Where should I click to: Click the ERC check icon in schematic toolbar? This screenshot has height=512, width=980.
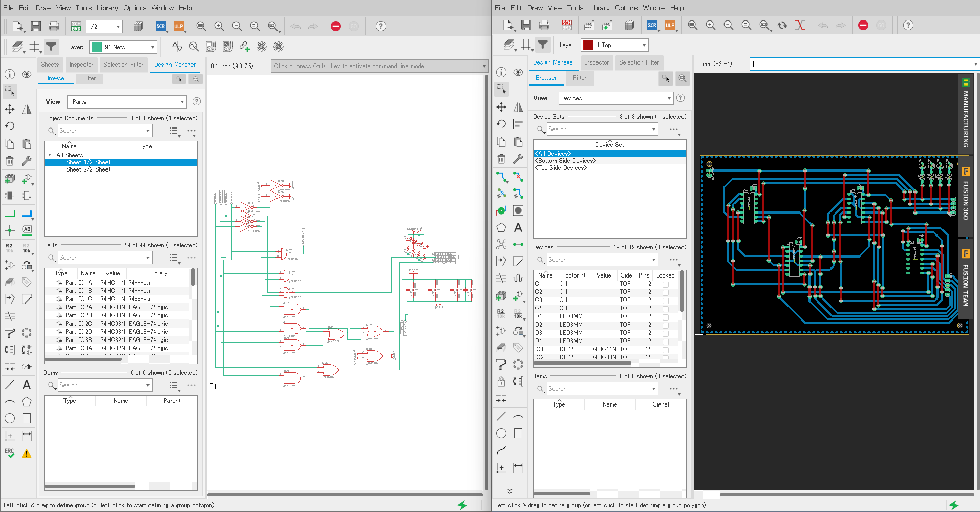tap(10, 453)
